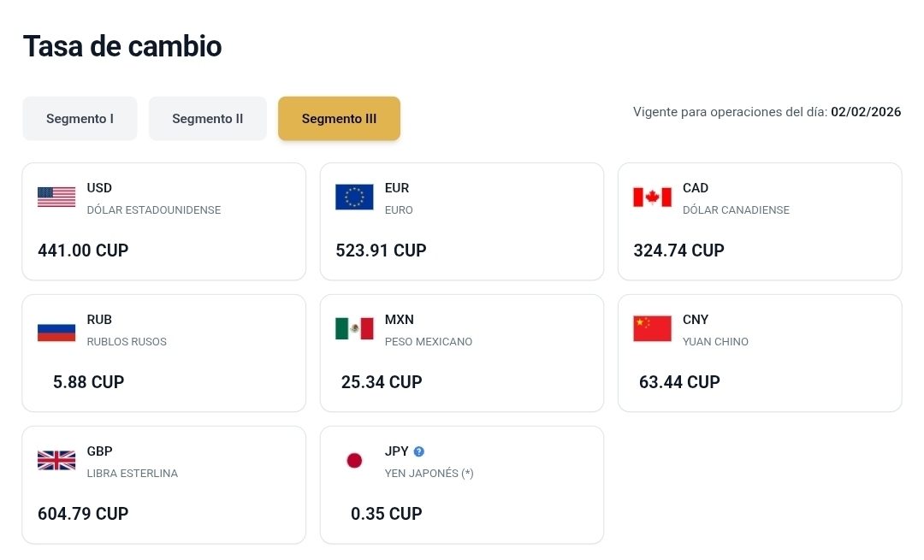
Task: Click the 523.91 CUP euro rate
Action: point(381,251)
